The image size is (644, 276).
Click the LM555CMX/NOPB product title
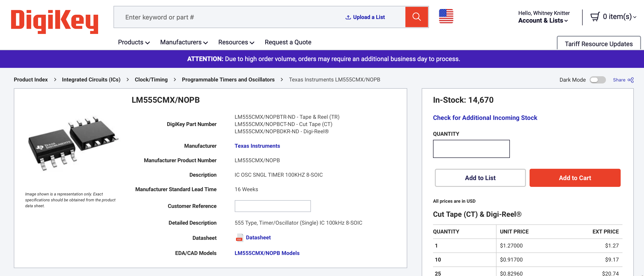165,100
